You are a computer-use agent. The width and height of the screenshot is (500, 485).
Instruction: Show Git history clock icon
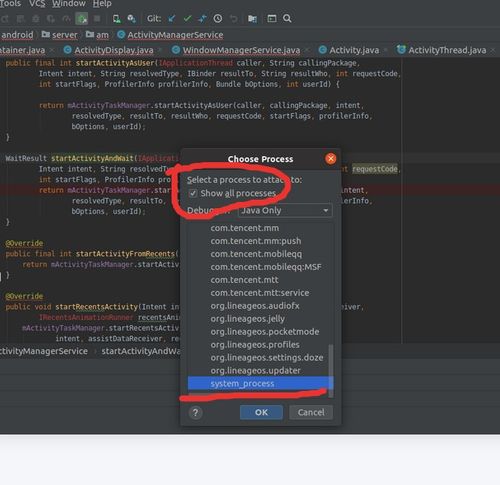click(x=218, y=19)
